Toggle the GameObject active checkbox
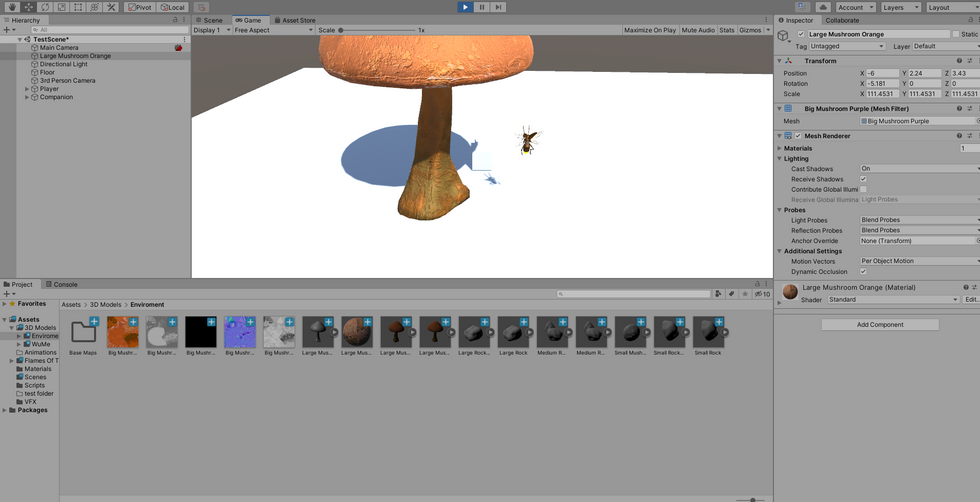This screenshot has height=502, width=980. click(x=801, y=34)
